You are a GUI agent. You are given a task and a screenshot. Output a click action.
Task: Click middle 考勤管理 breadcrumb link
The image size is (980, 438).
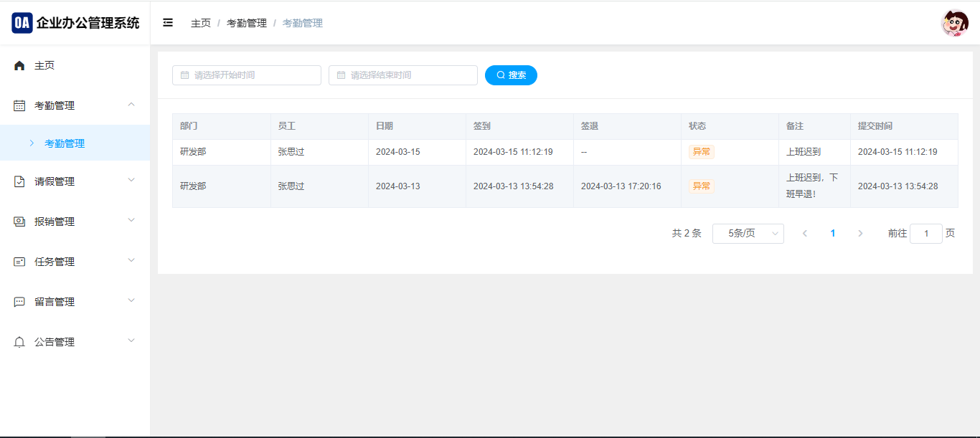tap(247, 23)
